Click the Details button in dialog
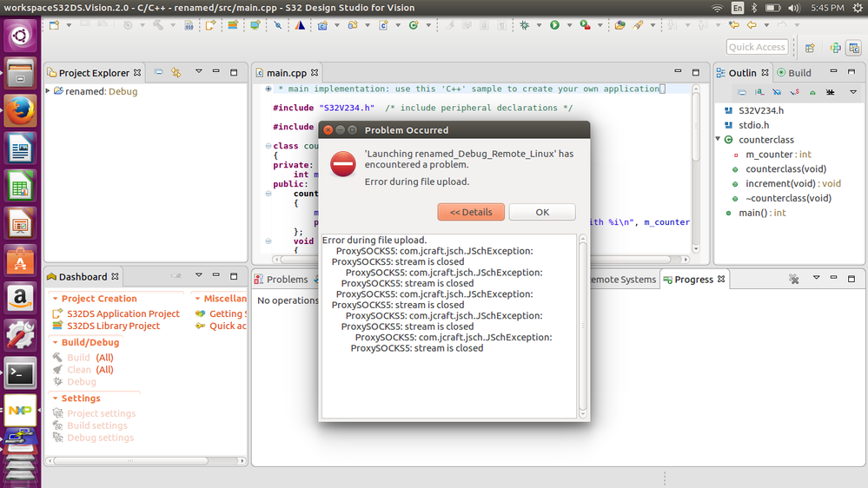Screen dimensions: 868x488 pyautogui.click(x=471, y=212)
